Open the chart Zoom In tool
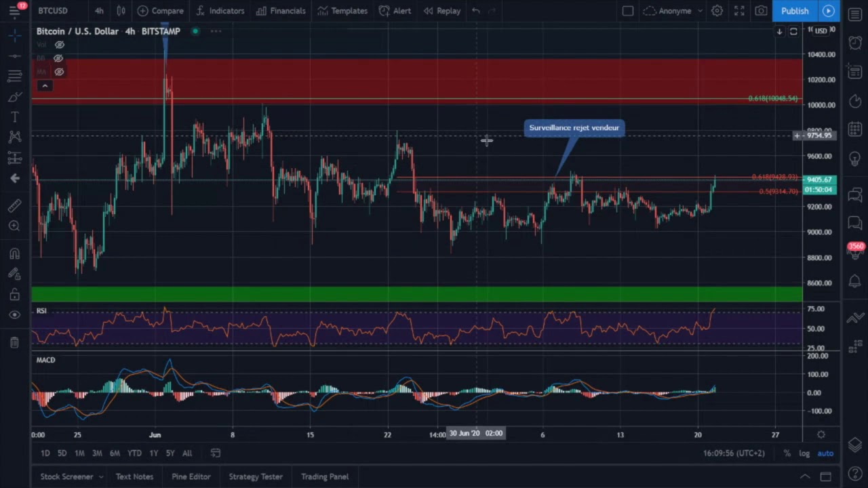This screenshot has height=488, width=868. [15, 226]
